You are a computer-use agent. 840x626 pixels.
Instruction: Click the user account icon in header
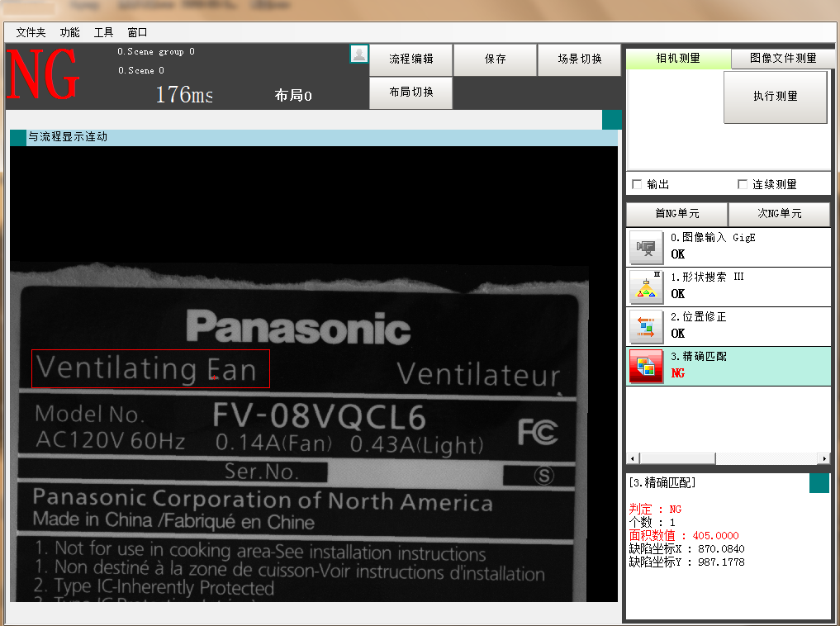359,55
